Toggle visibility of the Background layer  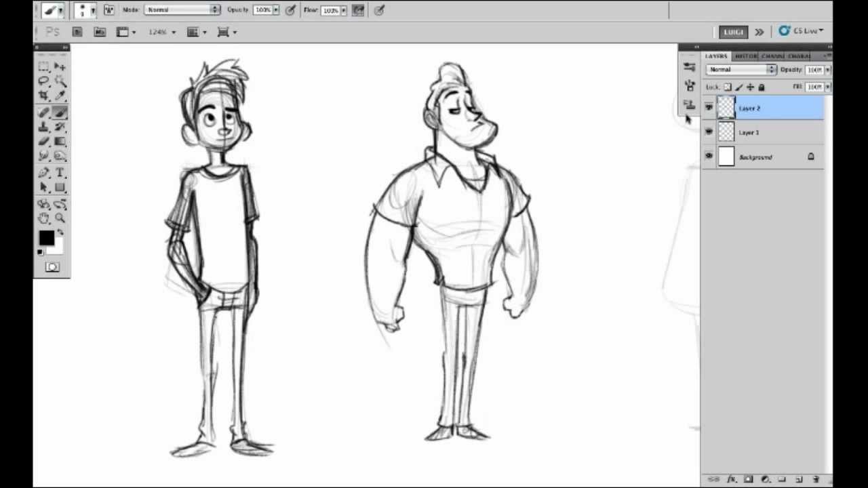click(x=709, y=157)
